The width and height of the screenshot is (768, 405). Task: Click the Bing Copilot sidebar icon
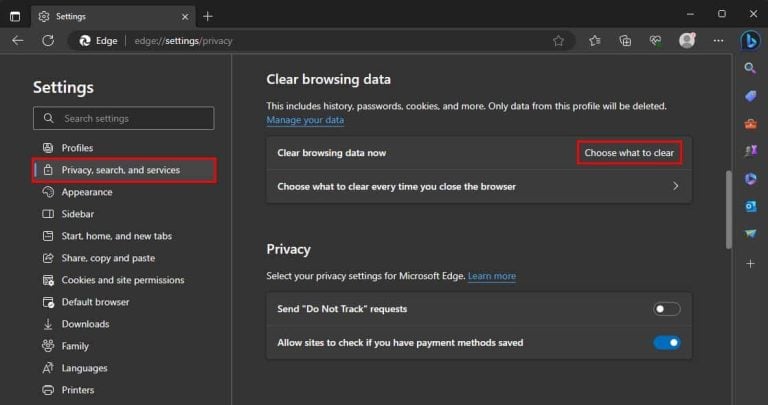[751, 40]
